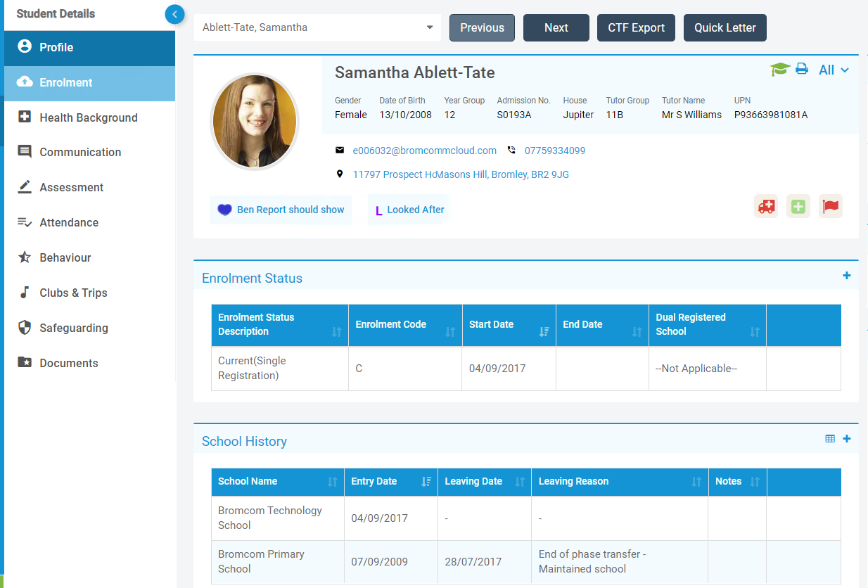Add a new Enrolment Status record
Screen dimensions: 868x588
tap(847, 276)
